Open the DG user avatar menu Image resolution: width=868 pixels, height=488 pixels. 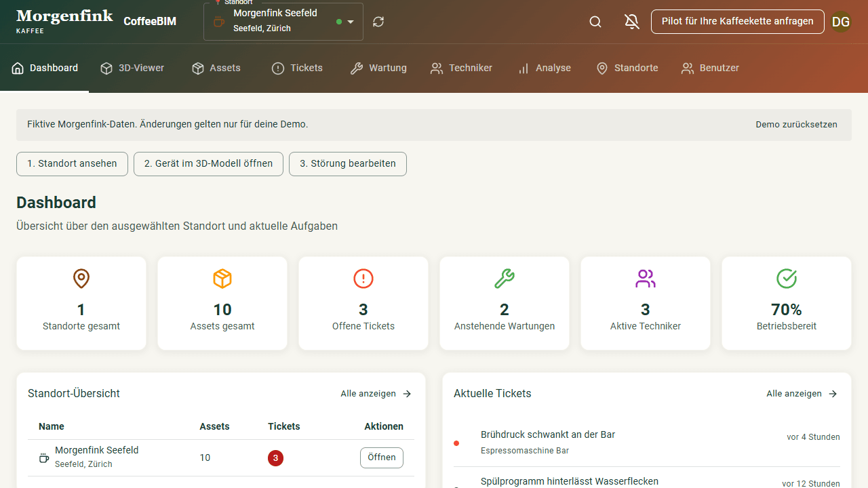(841, 22)
